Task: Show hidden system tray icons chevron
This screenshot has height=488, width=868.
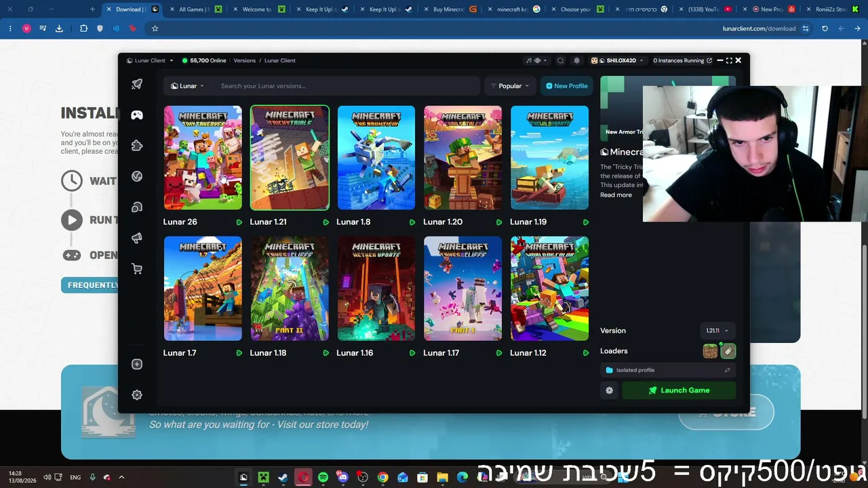Action: click(121, 477)
